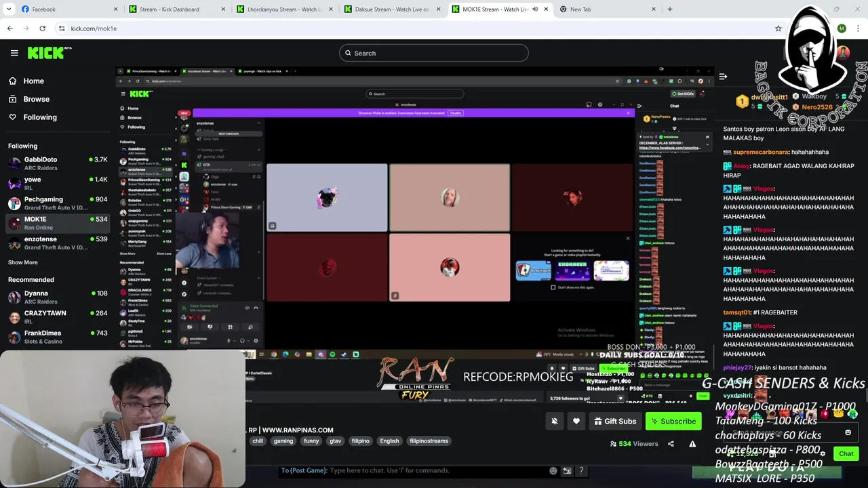Viewport: 868px width, 488px height.
Task: Reload the current page
Action: point(42,28)
